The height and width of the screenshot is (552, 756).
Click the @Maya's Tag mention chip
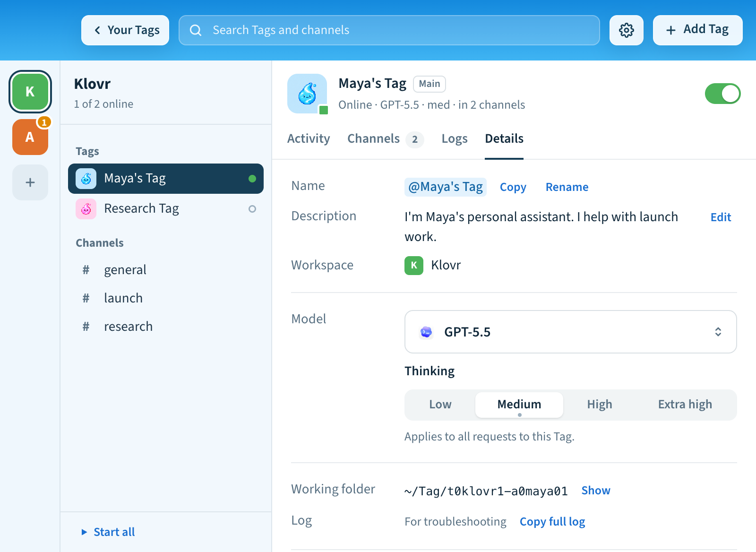[x=446, y=187]
